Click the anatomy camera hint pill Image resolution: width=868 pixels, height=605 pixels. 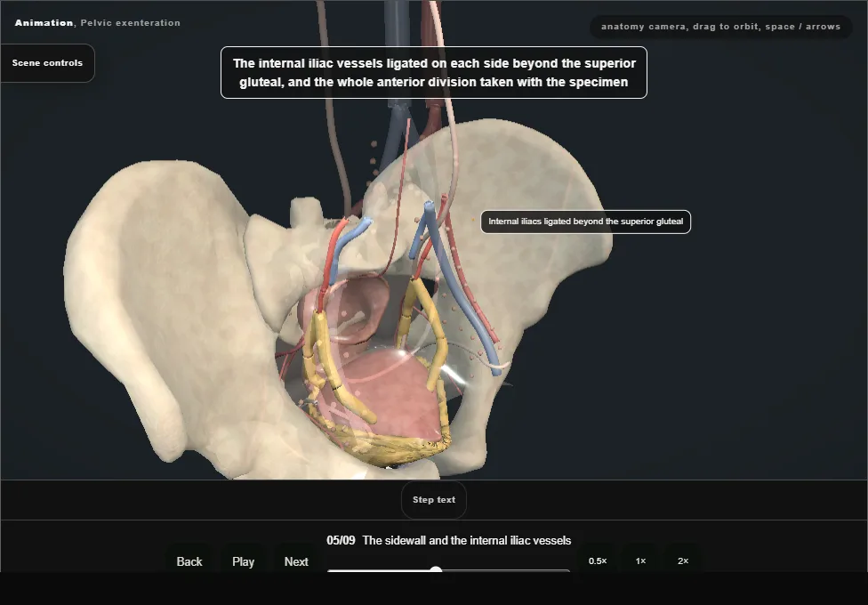[x=720, y=27]
